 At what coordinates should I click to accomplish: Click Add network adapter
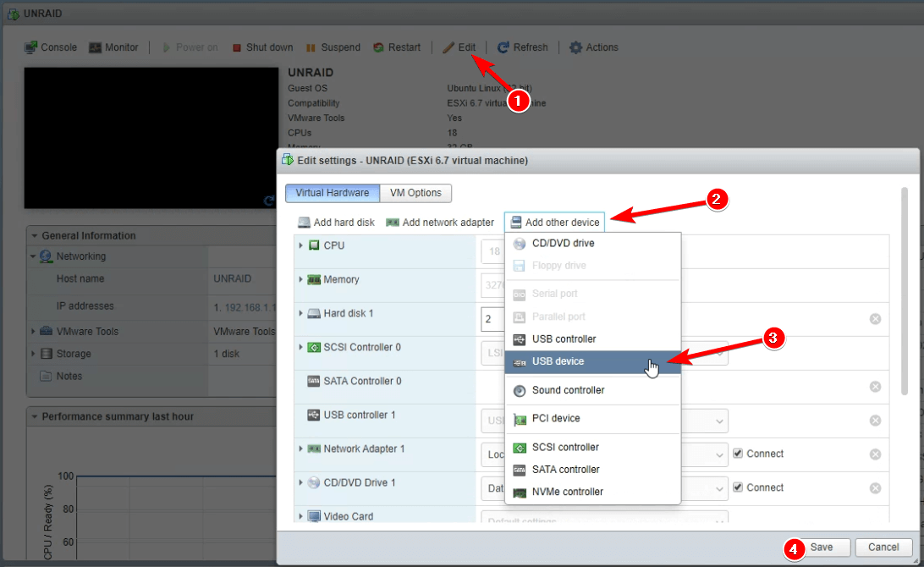point(440,223)
